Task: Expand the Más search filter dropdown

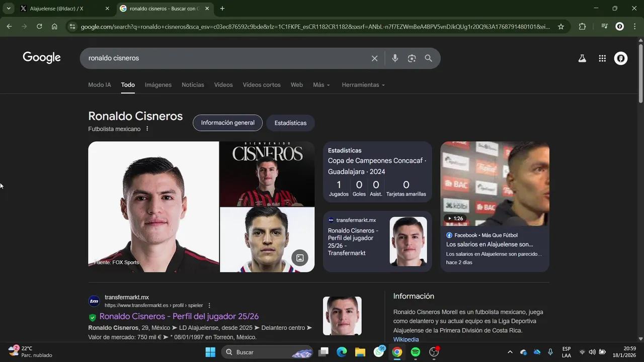Action: 321,85
